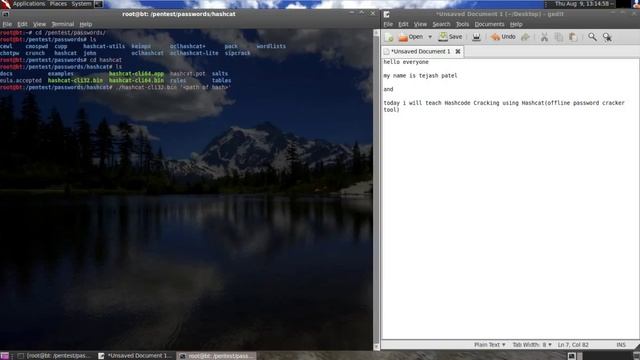
Task: Open gedit's Tools menu
Action: pyautogui.click(x=462, y=24)
